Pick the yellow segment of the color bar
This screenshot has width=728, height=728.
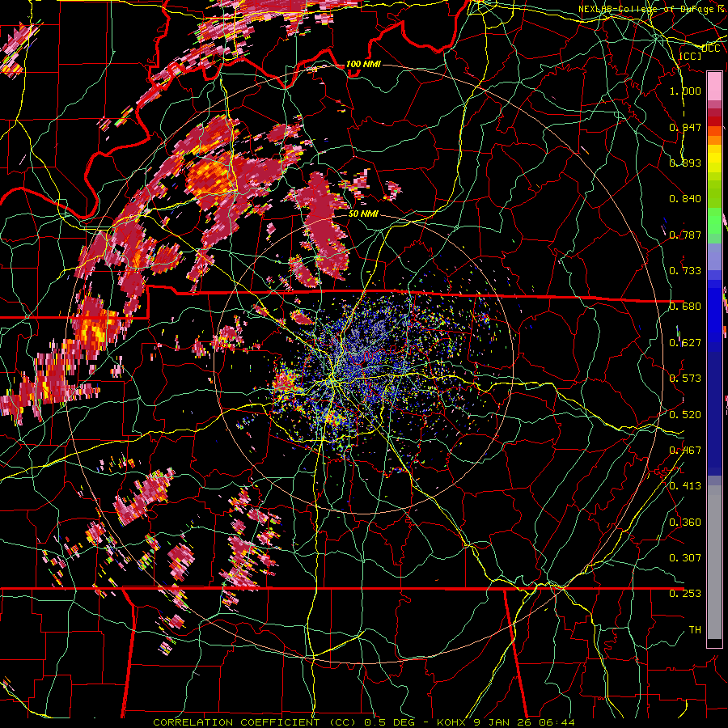click(714, 159)
